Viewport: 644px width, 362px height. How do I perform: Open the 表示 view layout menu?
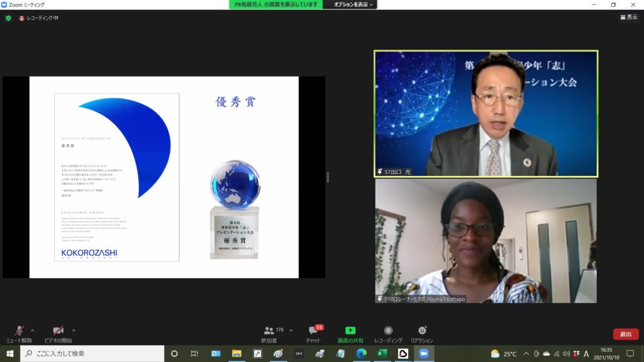coord(629,17)
